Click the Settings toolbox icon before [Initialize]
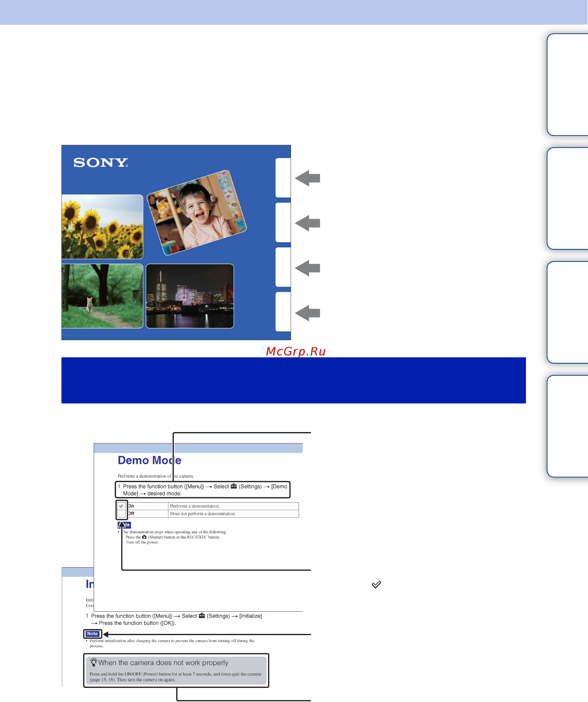Screen dimensions: 588x702 (202, 616)
